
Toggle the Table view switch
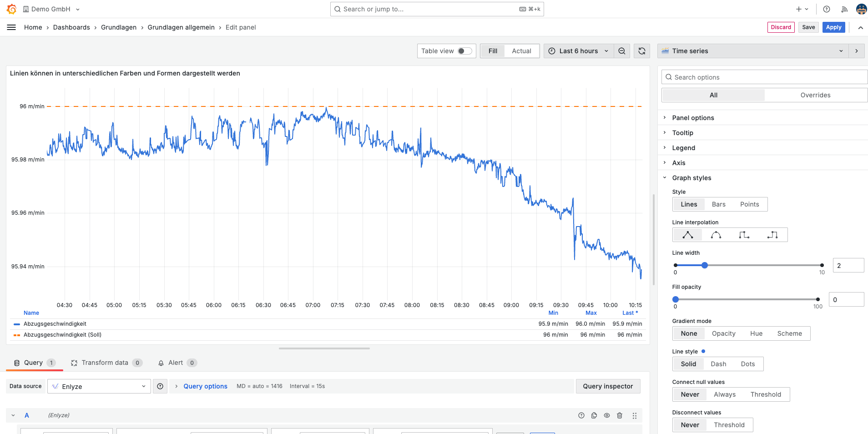tap(464, 51)
